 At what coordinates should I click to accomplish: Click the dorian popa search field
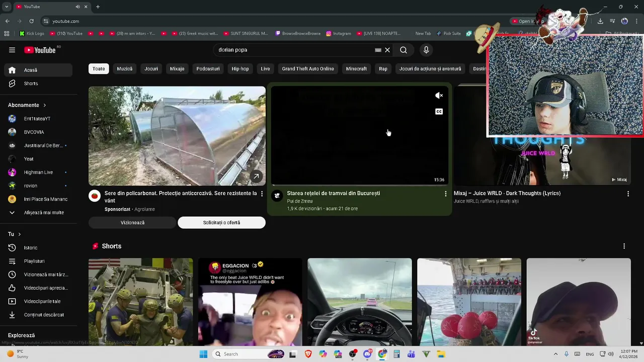(294, 50)
